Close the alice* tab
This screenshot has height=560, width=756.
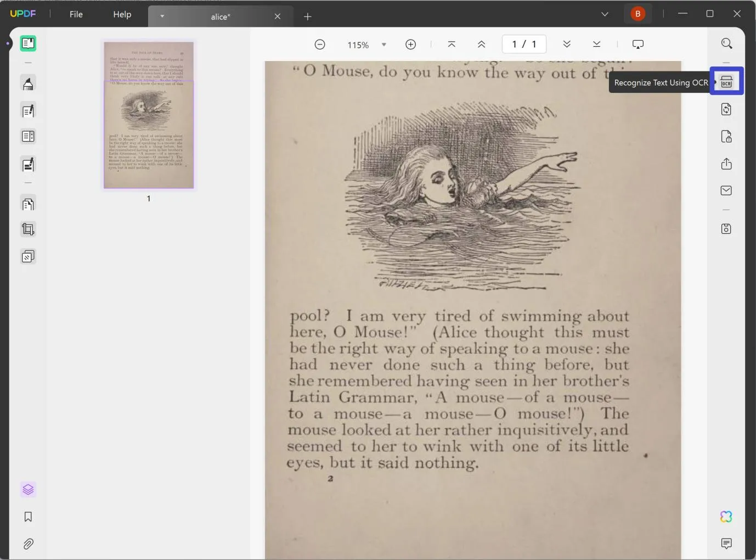(278, 16)
